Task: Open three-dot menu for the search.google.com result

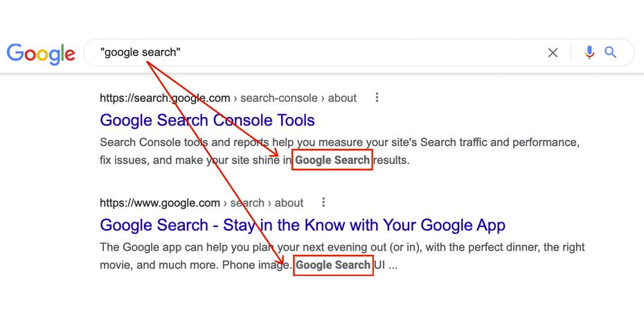Action: point(377,98)
